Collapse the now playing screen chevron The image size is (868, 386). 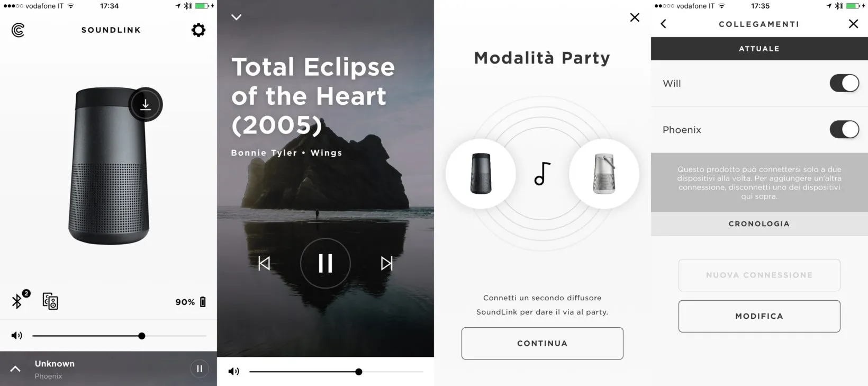point(237,17)
